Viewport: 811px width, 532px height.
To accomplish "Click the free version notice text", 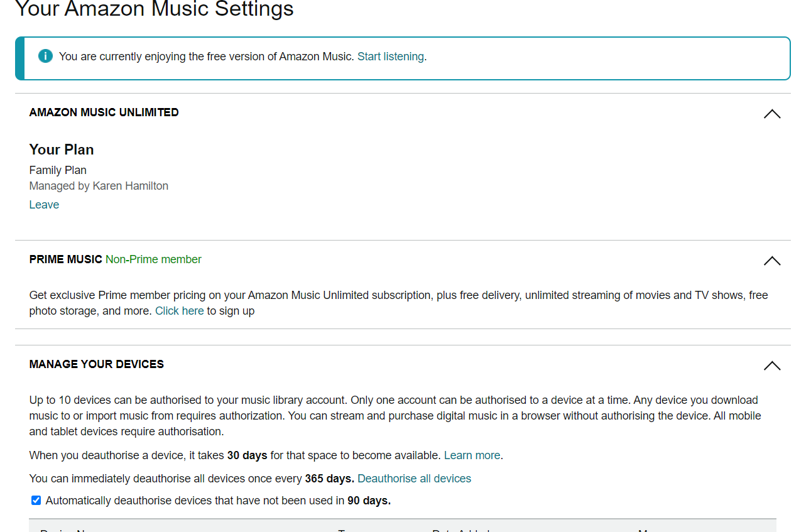I will coord(206,57).
